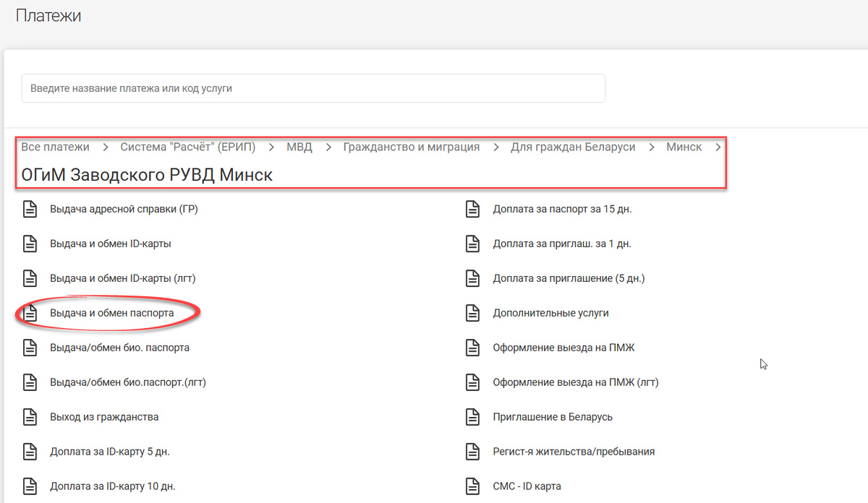Click document icon beside Доплата за приглашение (5 дн.)
This screenshot has height=503, width=868.
[x=472, y=278]
